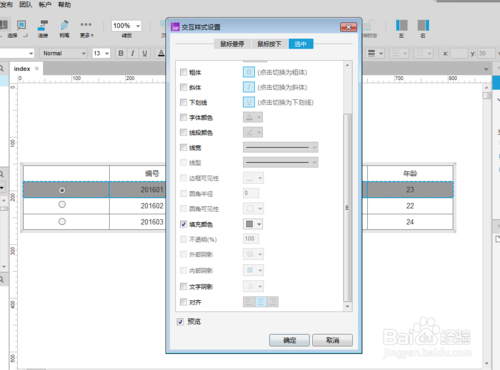Click the dialog scrollbar's down arrow
The width and height of the screenshot is (500, 370).
(x=347, y=306)
